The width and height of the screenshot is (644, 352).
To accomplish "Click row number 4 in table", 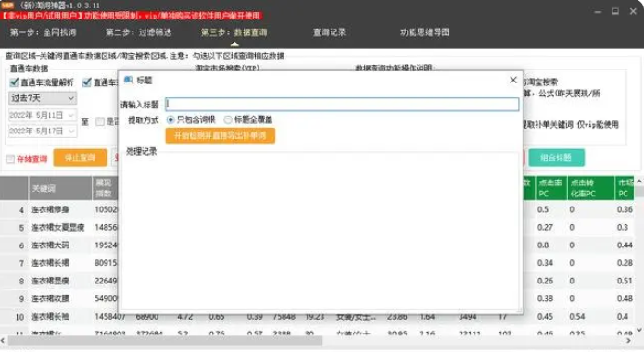I will click(x=21, y=210).
